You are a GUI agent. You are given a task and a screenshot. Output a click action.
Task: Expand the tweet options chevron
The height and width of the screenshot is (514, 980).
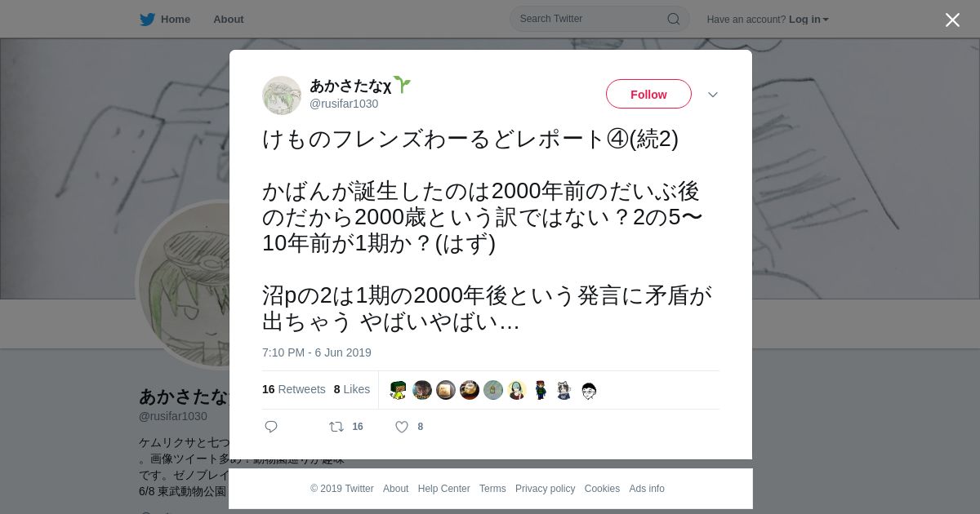713,95
